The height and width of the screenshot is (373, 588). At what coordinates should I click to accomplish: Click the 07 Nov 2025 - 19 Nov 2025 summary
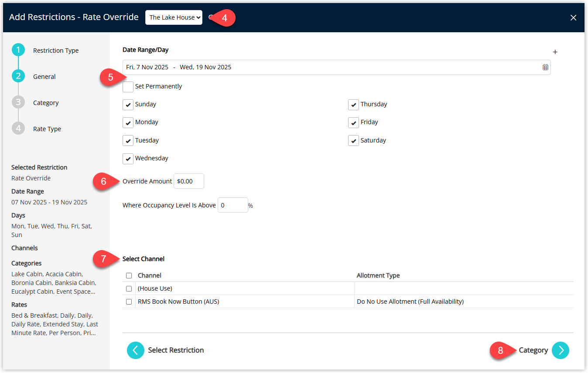coord(49,202)
